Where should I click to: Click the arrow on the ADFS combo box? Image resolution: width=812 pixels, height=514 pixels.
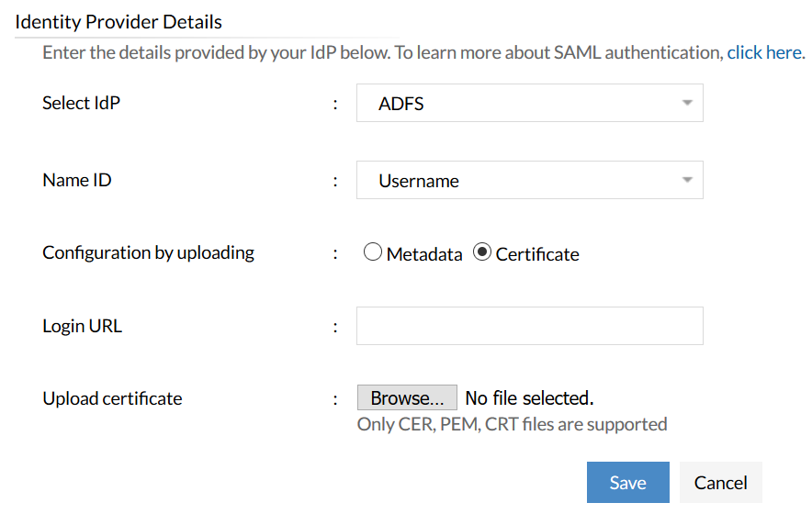coord(687,103)
